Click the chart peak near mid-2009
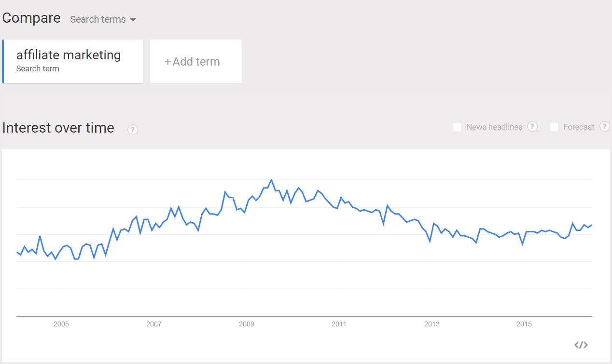 click(271, 180)
